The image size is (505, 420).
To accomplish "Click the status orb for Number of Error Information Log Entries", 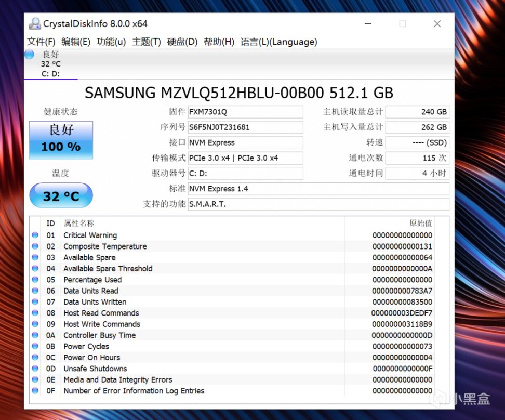I will click(35, 391).
